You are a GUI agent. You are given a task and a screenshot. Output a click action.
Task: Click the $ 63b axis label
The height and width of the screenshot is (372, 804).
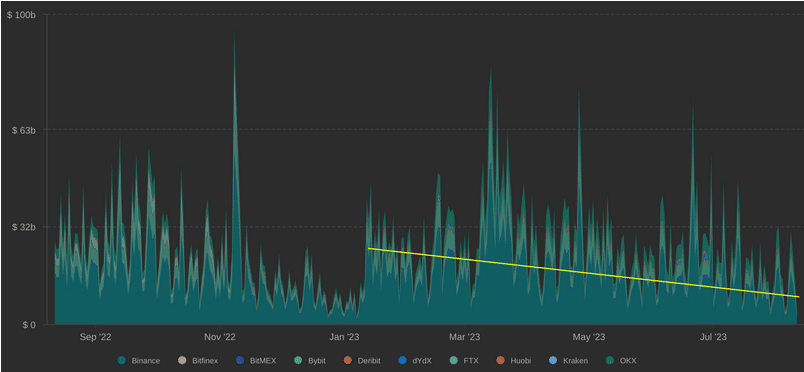(24, 130)
